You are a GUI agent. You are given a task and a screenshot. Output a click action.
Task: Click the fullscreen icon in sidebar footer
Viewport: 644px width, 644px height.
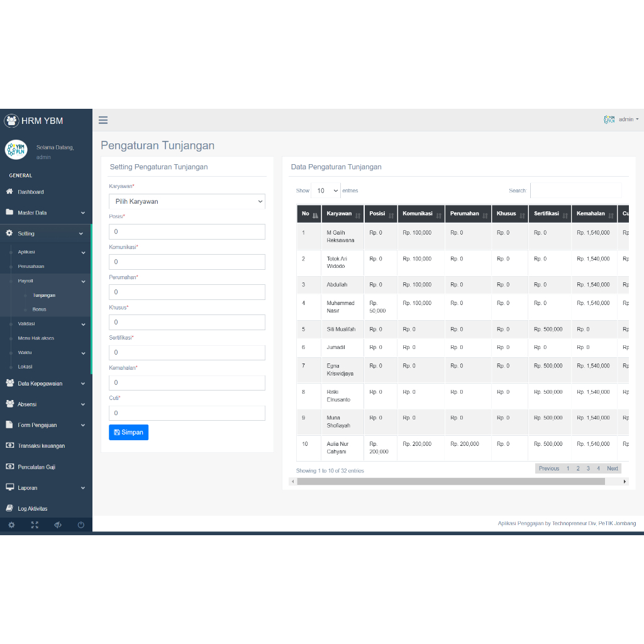[x=35, y=525]
